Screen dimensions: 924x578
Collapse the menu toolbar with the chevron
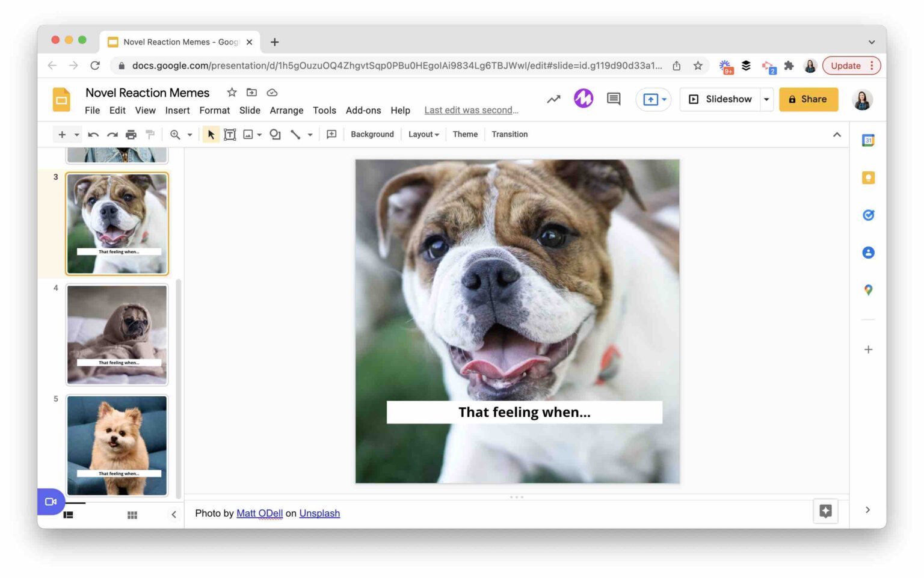[837, 134]
